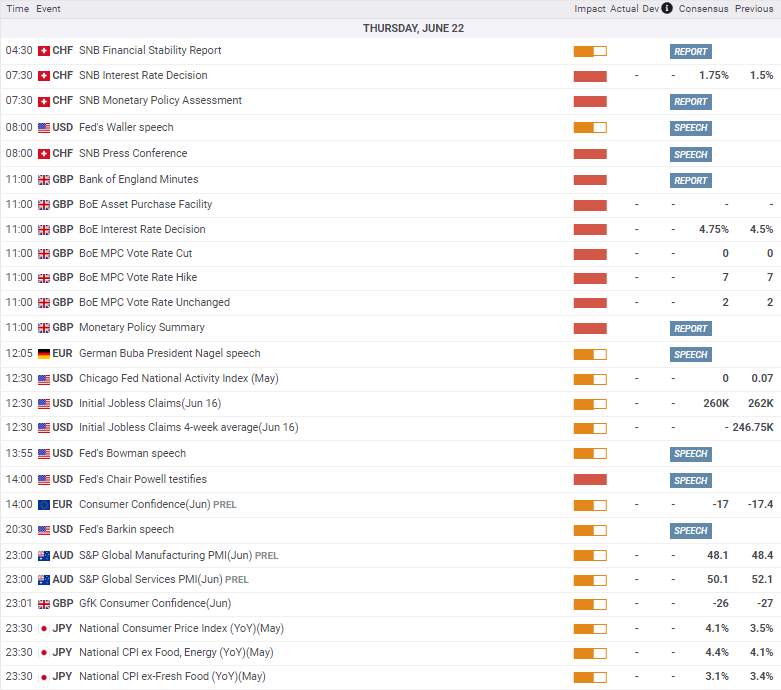Image resolution: width=781 pixels, height=690 pixels.
Task: Click the Impact column header
Action: tap(590, 8)
